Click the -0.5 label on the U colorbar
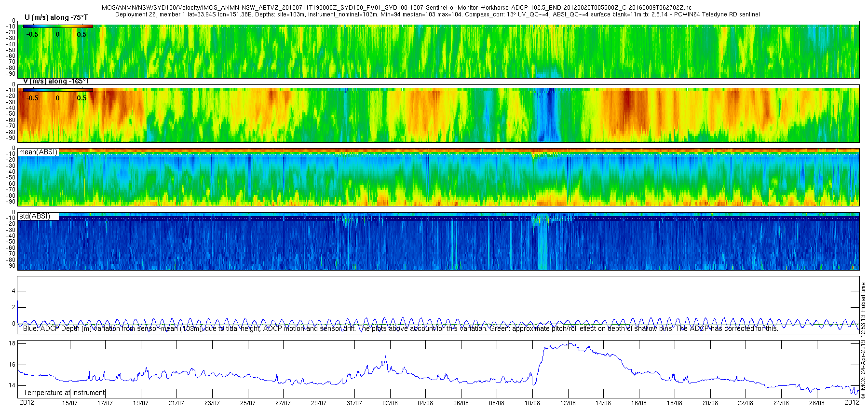This screenshot has height=410, width=868. 32,34
